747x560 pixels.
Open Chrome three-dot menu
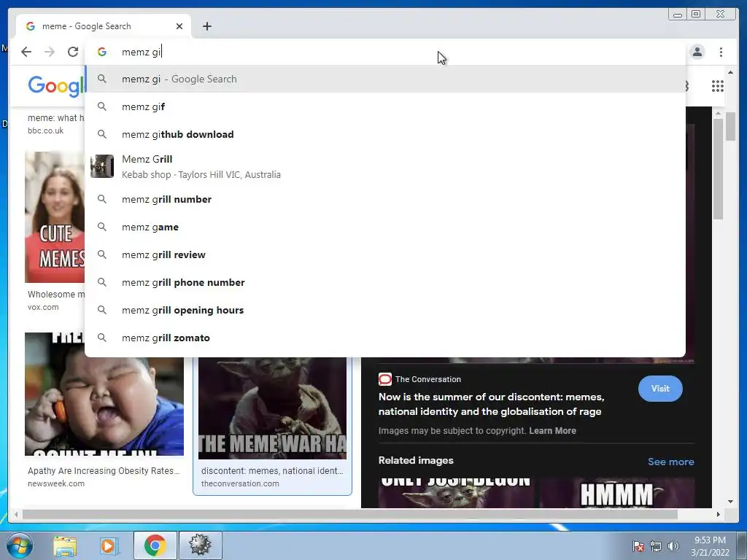pos(721,52)
